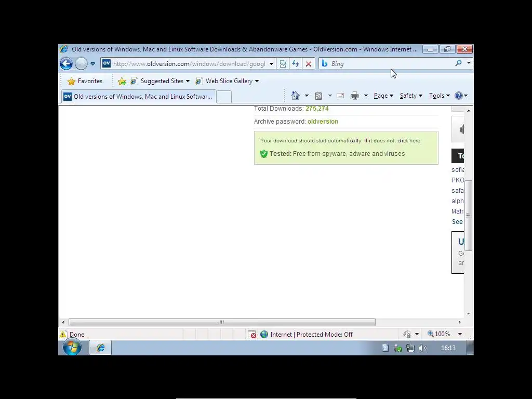The width and height of the screenshot is (532, 399).
Task: Refresh the page with the Refresh icon
Action: 296,64
